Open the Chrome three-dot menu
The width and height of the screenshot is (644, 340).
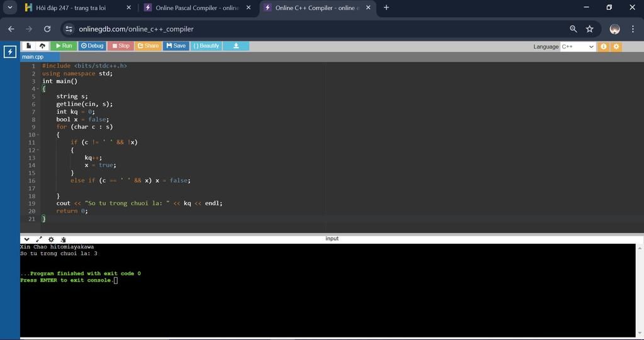click(x=633, y=29)
